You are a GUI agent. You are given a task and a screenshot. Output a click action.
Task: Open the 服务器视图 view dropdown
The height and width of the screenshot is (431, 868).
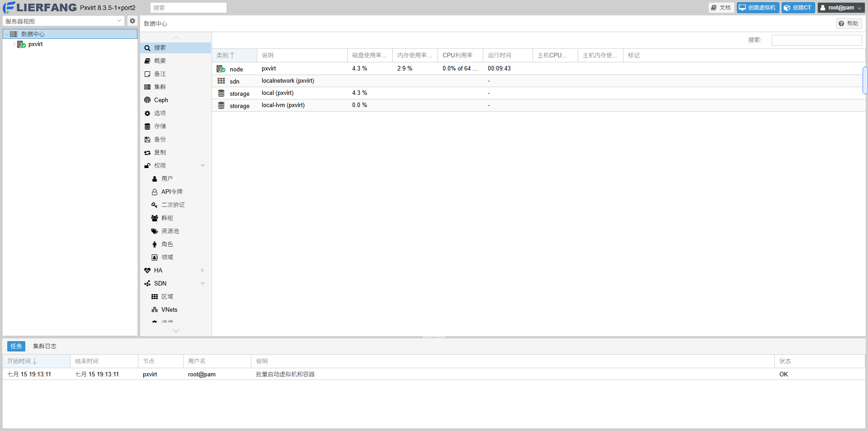63,21
